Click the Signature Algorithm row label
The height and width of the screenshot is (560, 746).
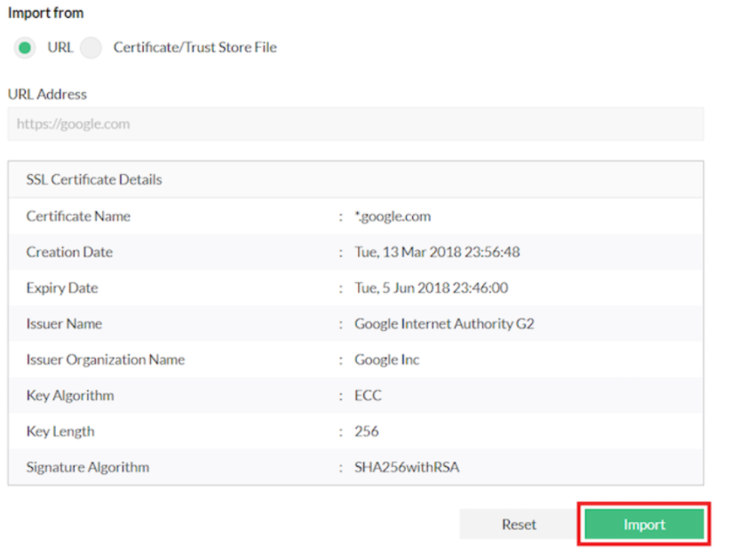[x=88, y=467]
